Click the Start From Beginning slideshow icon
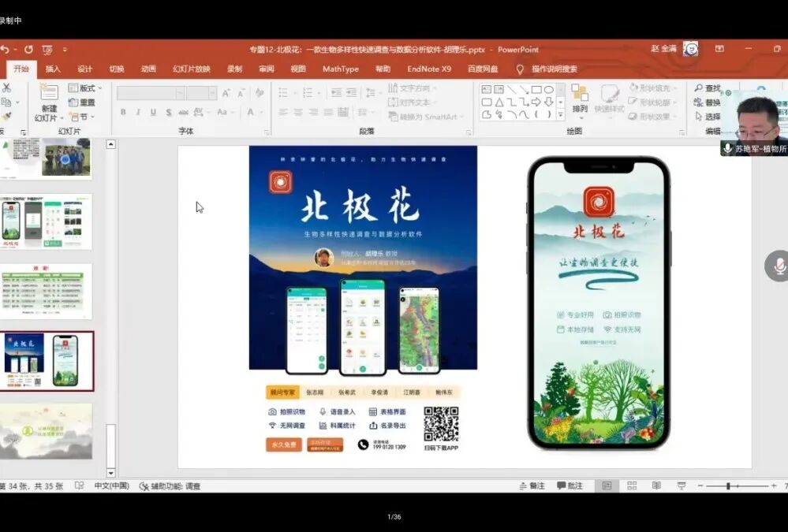 tap(48, 50)
